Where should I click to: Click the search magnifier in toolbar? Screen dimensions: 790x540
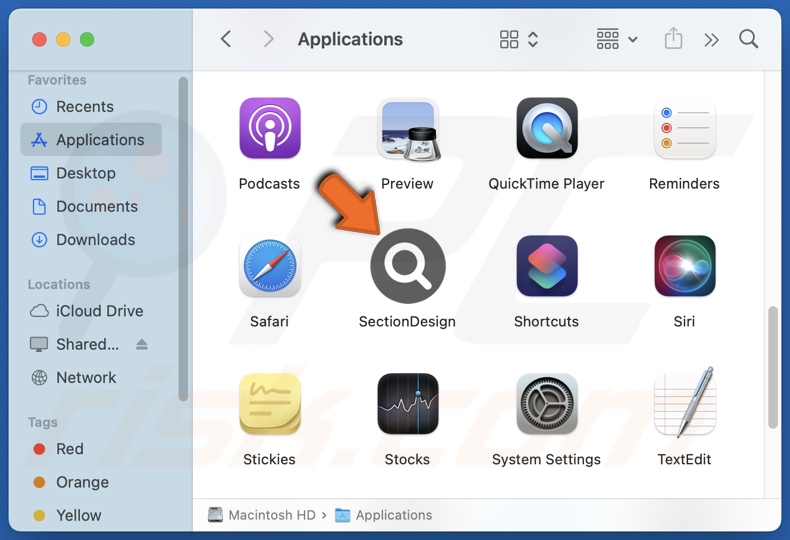coord(748,39)
